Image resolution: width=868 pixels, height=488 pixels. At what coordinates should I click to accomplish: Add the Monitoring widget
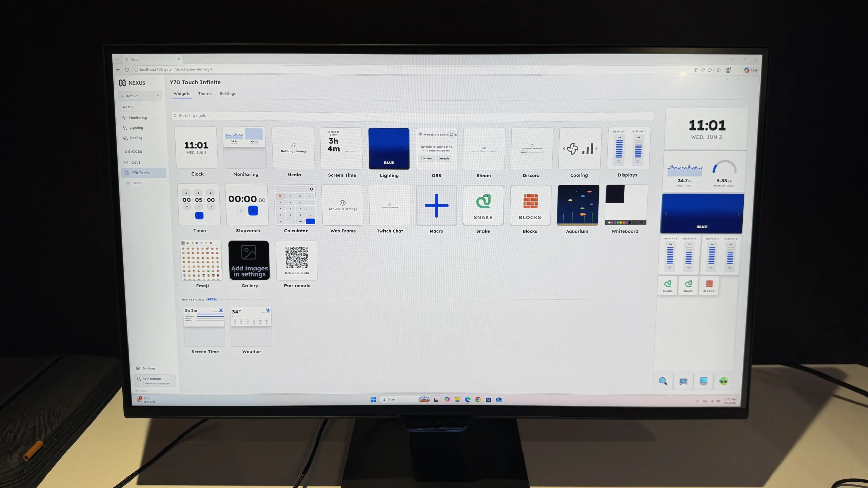point(245,148)
